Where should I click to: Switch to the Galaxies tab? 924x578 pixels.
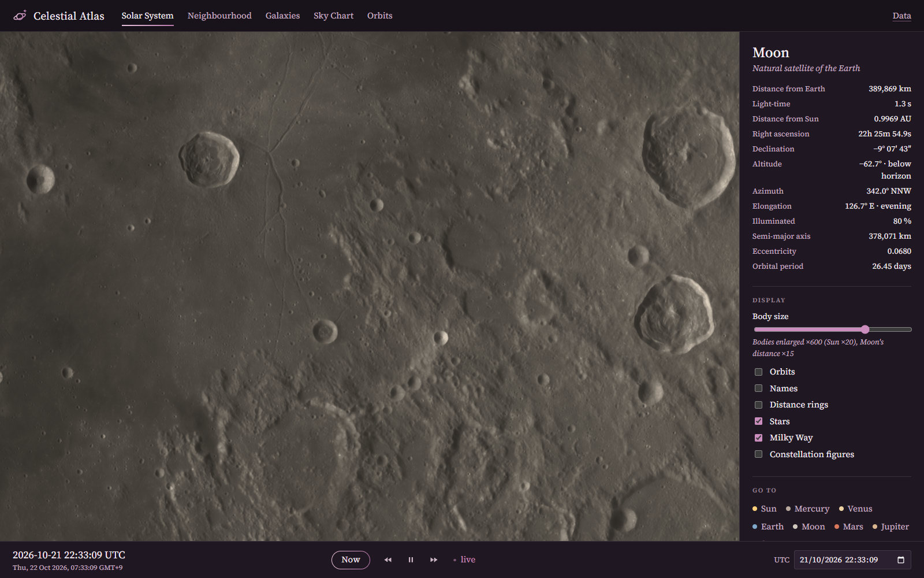click(282, 16)
